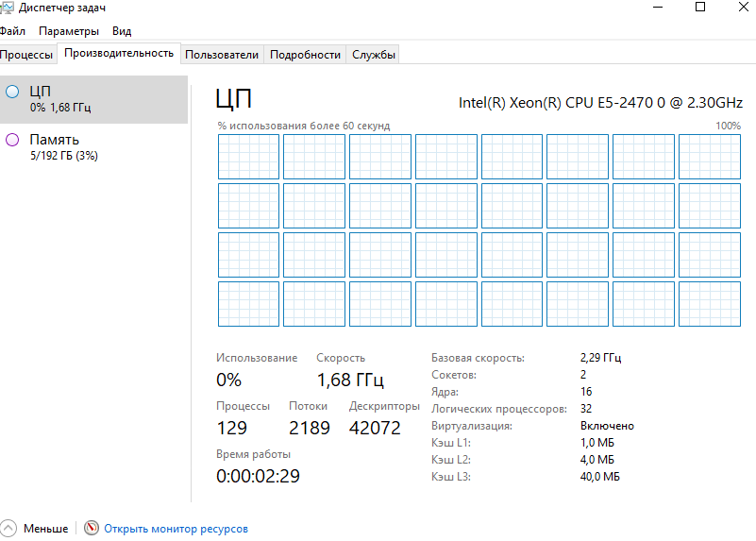The image size is (756, 541).
Task: Click the Базовая скорость label
Action: [478, 358]
